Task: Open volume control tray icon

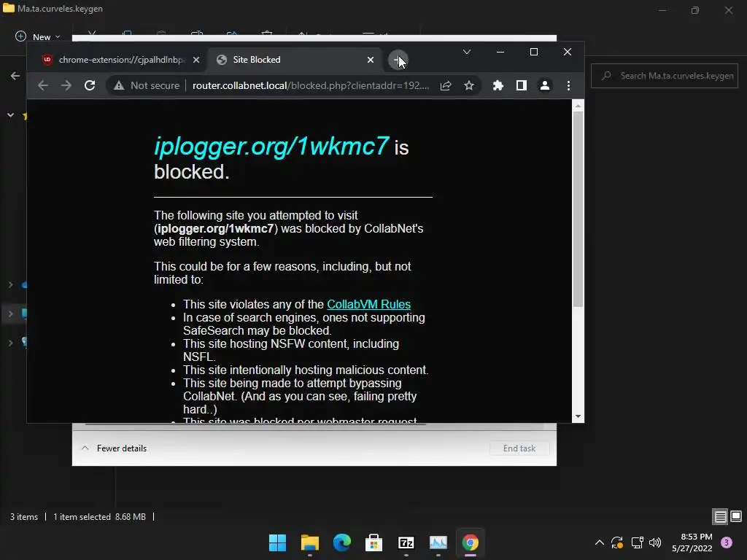Action: (x=655, y=542)
